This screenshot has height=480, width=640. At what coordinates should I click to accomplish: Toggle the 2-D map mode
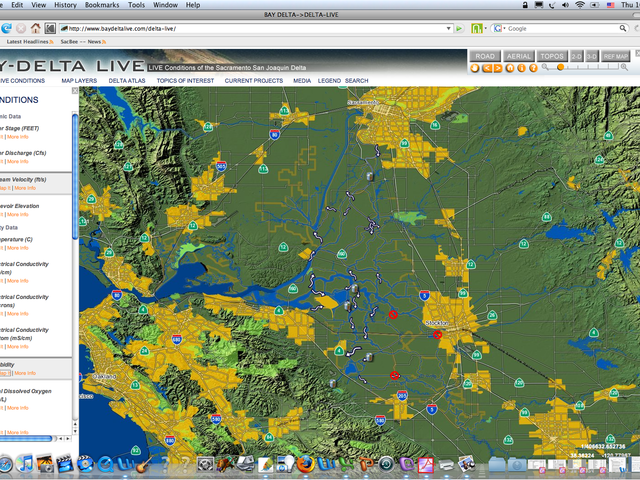[x=576, y=56]
